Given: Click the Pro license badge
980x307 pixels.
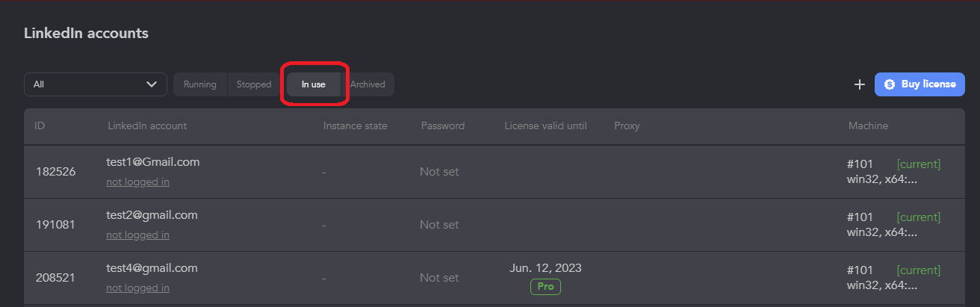Looking at the screenshot, I should coord(545,286).
